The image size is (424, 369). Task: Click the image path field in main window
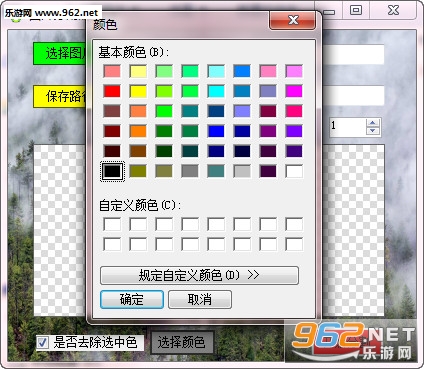(x=353, y=54)
